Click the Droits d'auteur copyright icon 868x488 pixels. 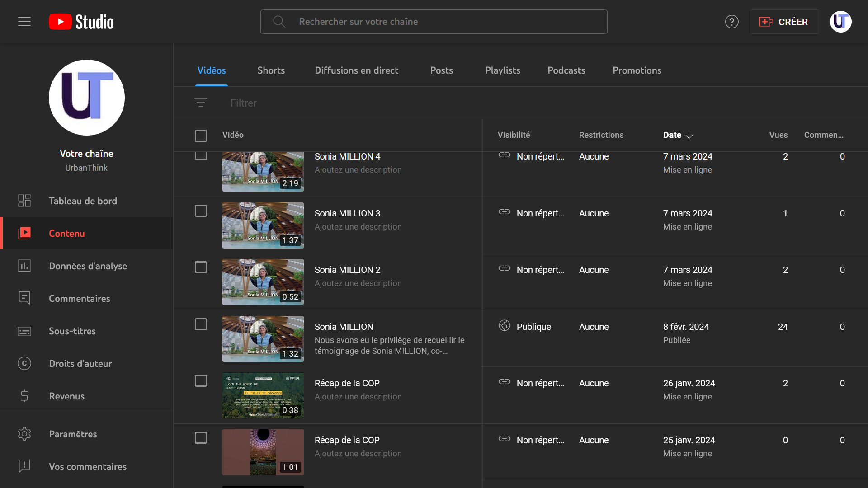click(24, 363)
